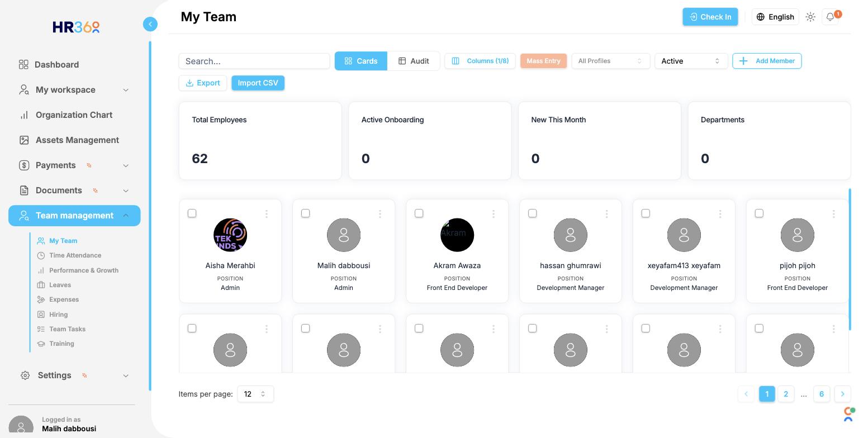The image size is (868, 438).
Task: Open options menu on Aisha Merahbi card
Action: tap(267, 214)
